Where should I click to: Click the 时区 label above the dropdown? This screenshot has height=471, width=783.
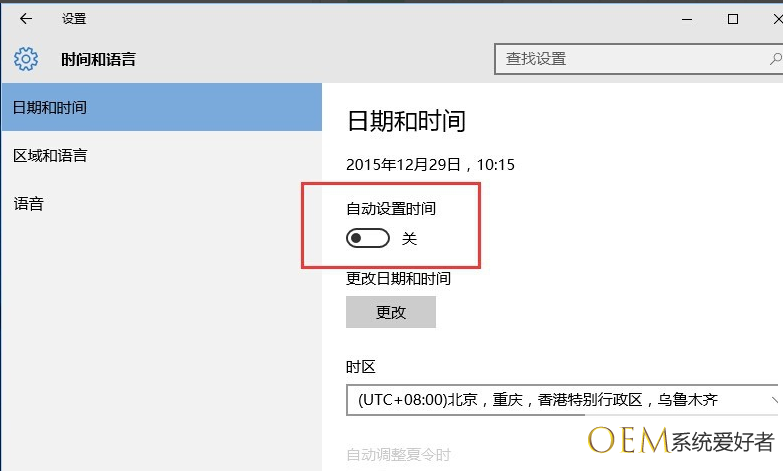361,367
